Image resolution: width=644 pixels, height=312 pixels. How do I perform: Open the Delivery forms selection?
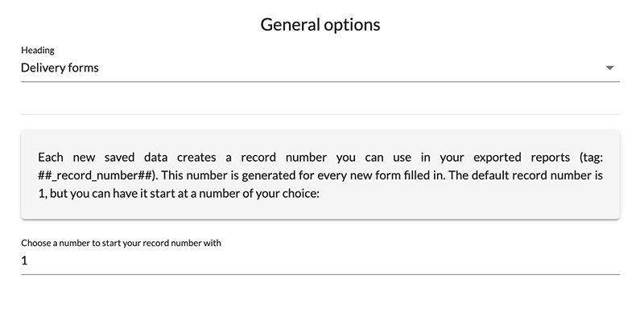coord(320,68)
